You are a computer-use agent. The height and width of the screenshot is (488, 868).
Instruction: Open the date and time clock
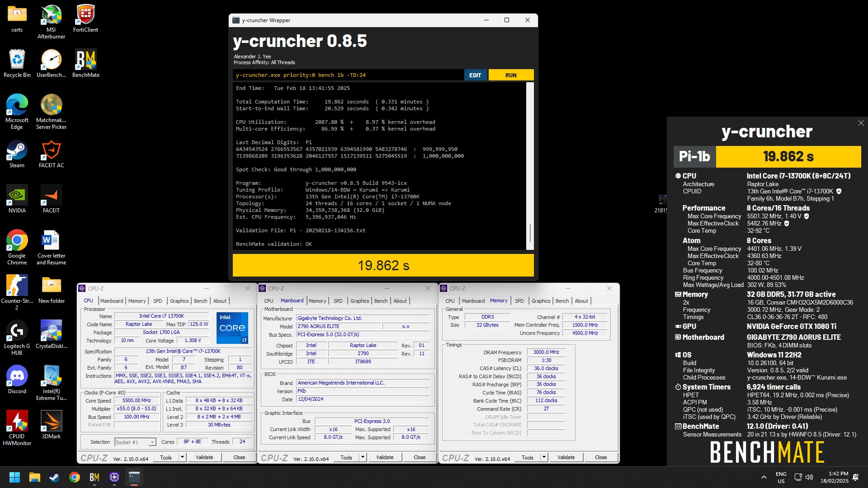pyautogui.click(x=835, y=477)
